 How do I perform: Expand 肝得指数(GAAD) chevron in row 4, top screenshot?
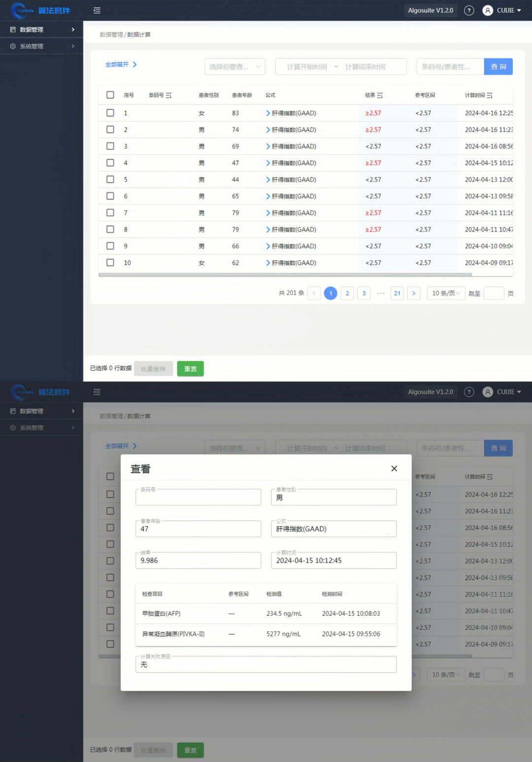tap(268, 163)
